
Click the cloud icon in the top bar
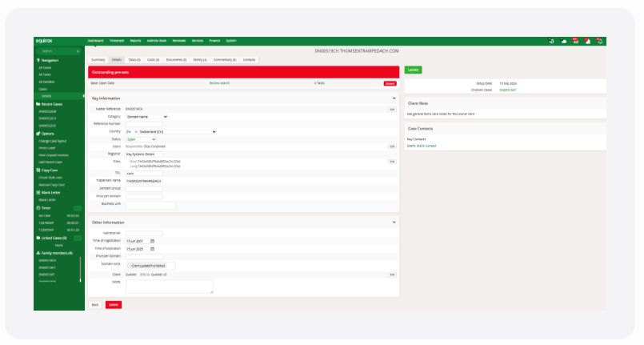point(563,41)
